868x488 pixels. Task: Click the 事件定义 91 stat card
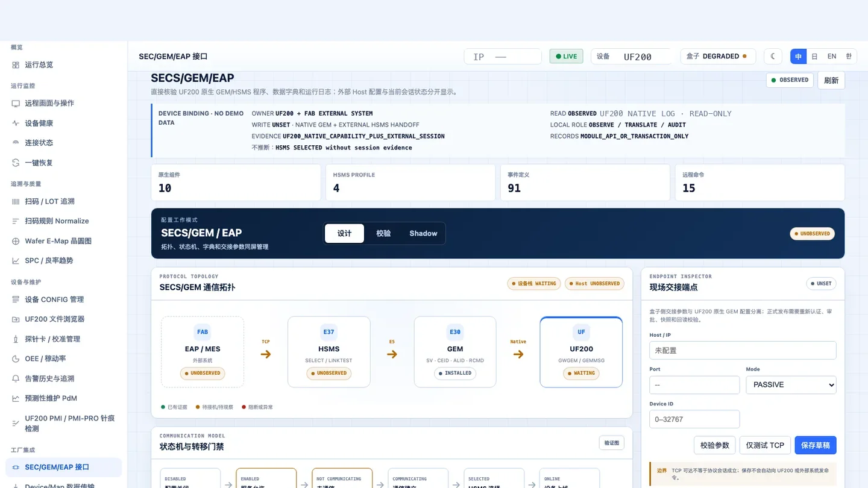click(585, 183)
